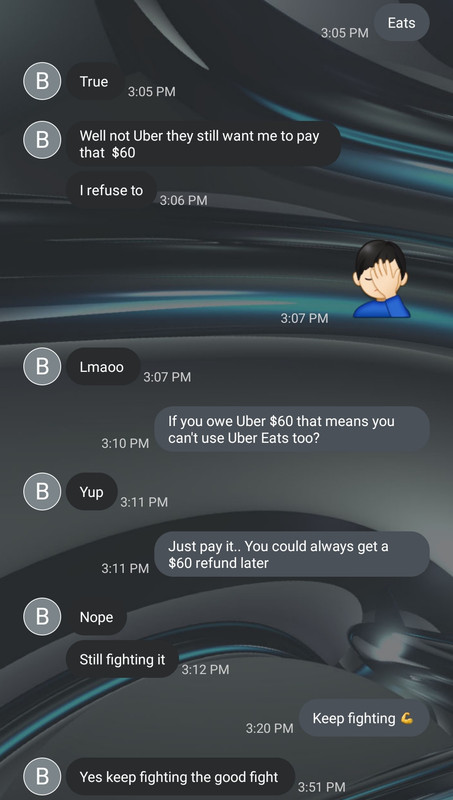The height and width of the screenshot is (800, 453).
Task: Select the 'Eats' sent message bubble
Action: [x=401, y=22]
